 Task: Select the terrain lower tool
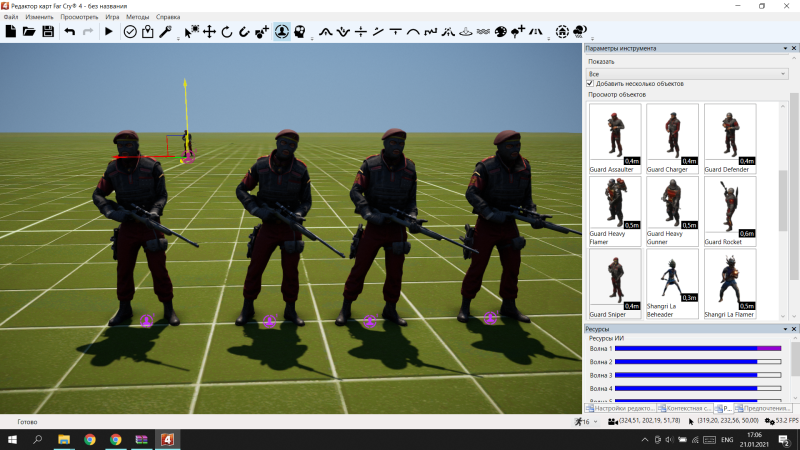343,32
